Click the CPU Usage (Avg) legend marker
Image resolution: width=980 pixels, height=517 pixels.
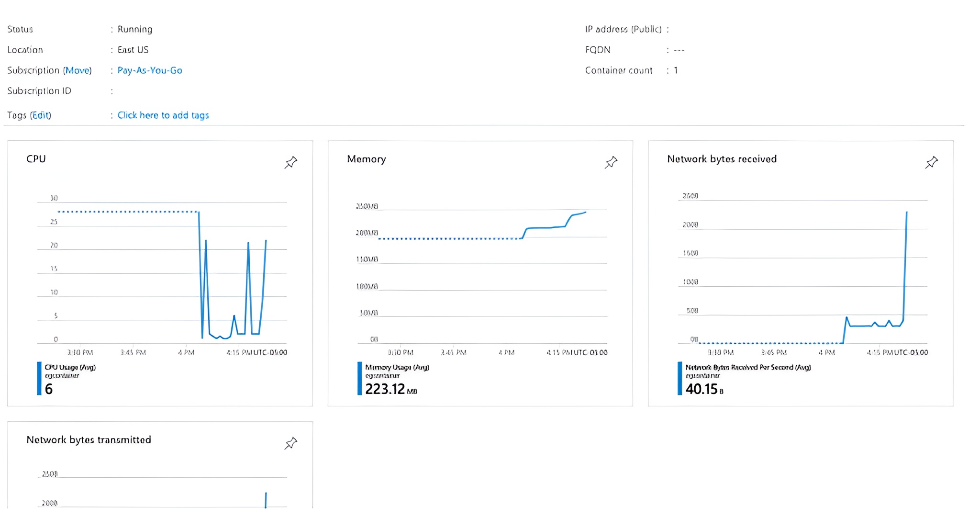pyautogui.click(x=39, y=378)
